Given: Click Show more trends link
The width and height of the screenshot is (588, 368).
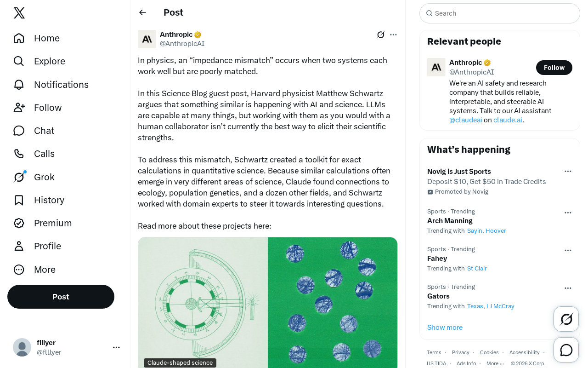Looking at the screenshot, I should tap(445, 328).
